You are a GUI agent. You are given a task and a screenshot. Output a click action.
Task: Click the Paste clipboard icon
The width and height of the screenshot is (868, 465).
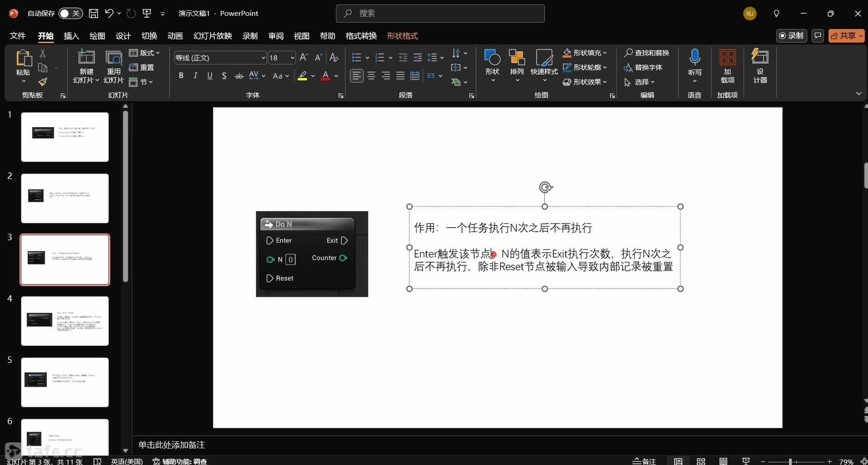coord(23,59)
